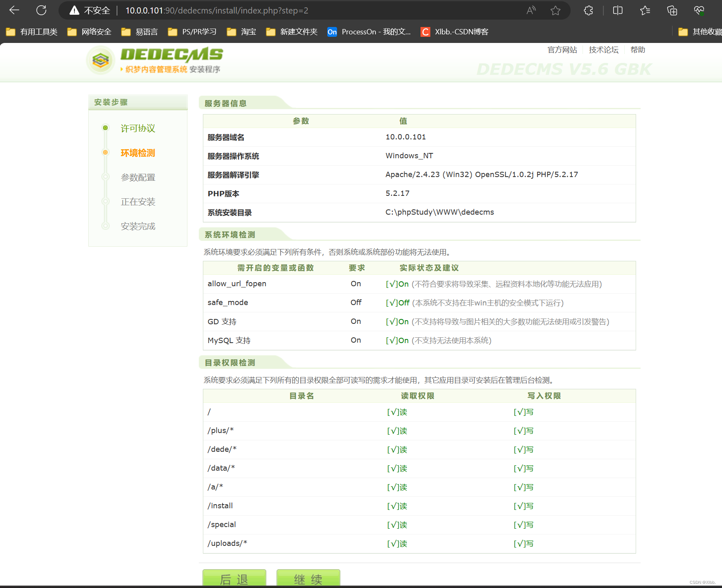The image size is (722, 588).
Task: Open the read aloud icon in address bar
Action: [x=531, y=11]
